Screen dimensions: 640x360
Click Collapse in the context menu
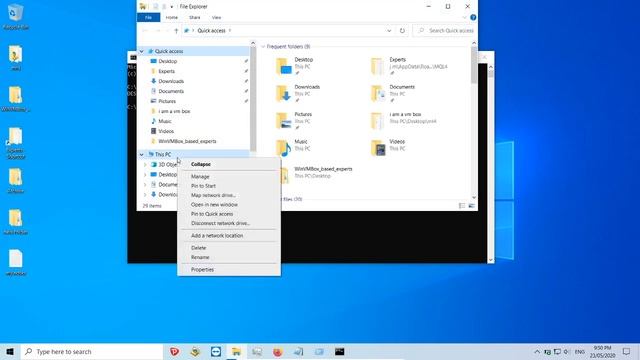(200, 164)
